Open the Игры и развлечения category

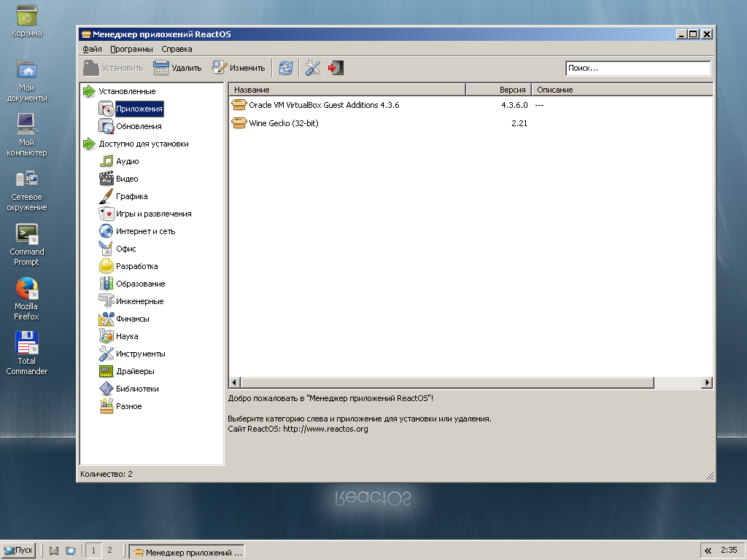coord(153,214)
